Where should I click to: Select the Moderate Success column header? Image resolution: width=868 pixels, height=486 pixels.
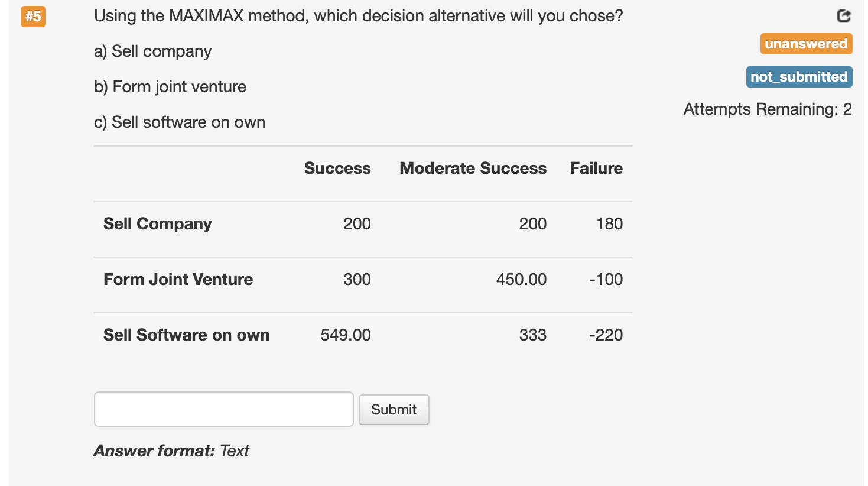coord(473,168)
